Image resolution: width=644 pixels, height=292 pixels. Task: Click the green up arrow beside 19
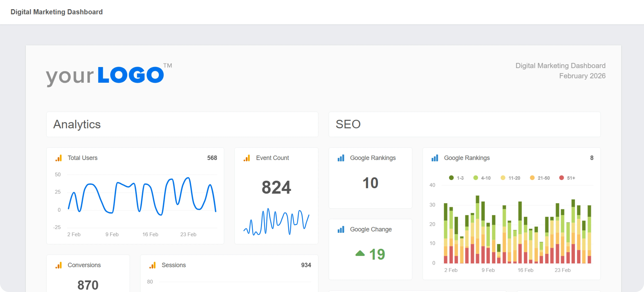[x=360, y=253]
